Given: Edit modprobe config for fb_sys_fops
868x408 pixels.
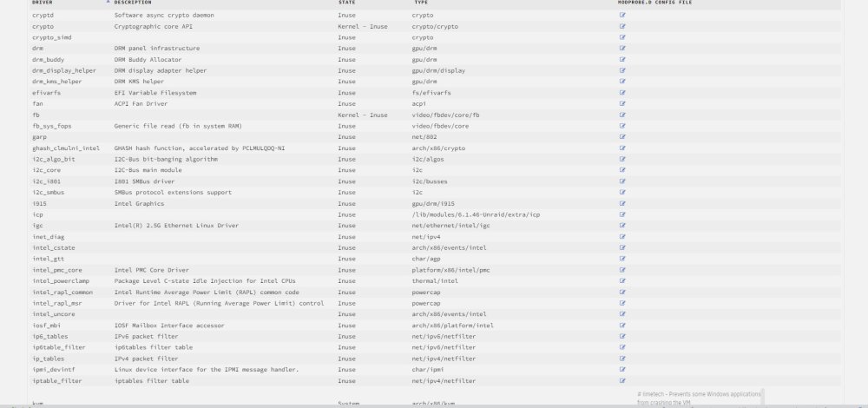Looking at the screenshot, I should click(x=622, y=126).
